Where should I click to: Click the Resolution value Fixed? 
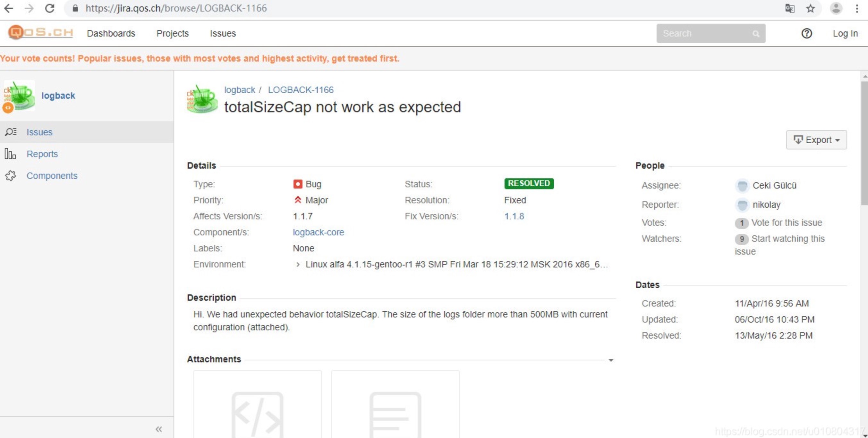[515, 200]
